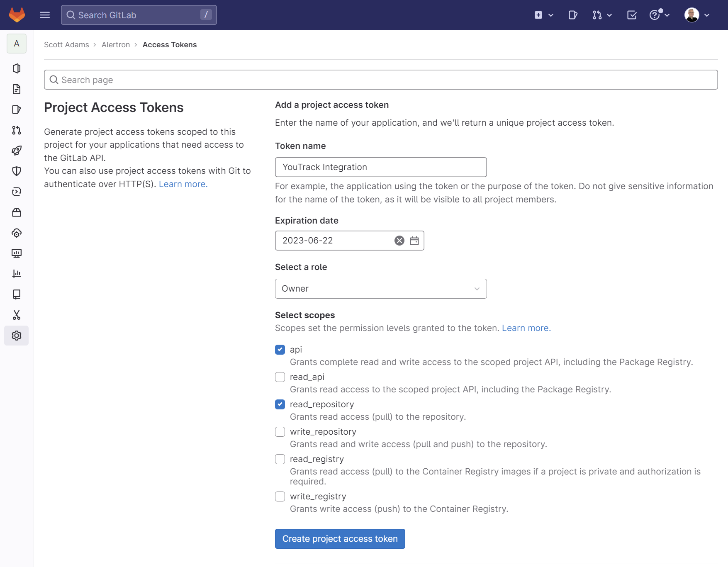Open the user avatar dropdown menu
The image size is (728, 567).
click(696, 15)
